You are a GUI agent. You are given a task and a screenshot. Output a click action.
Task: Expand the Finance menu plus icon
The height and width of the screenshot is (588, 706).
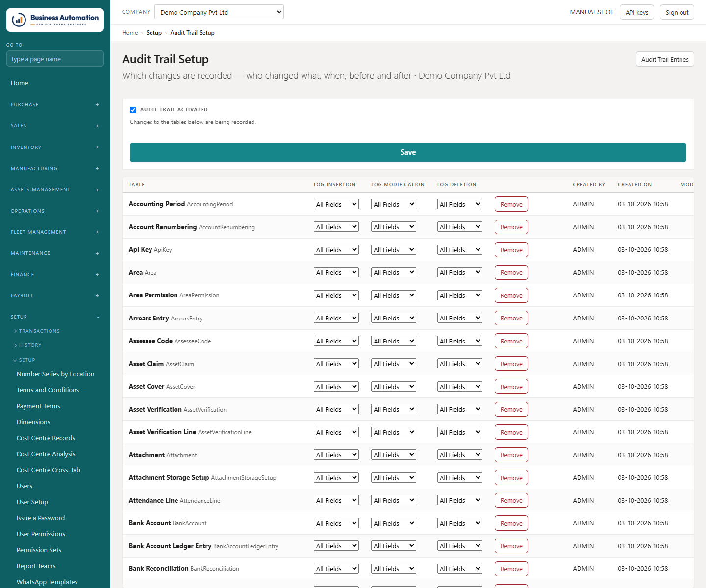tap(97, 275)
